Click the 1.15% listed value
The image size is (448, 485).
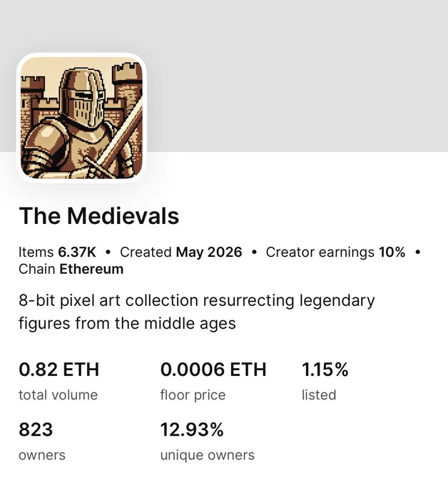click(325, 369)
